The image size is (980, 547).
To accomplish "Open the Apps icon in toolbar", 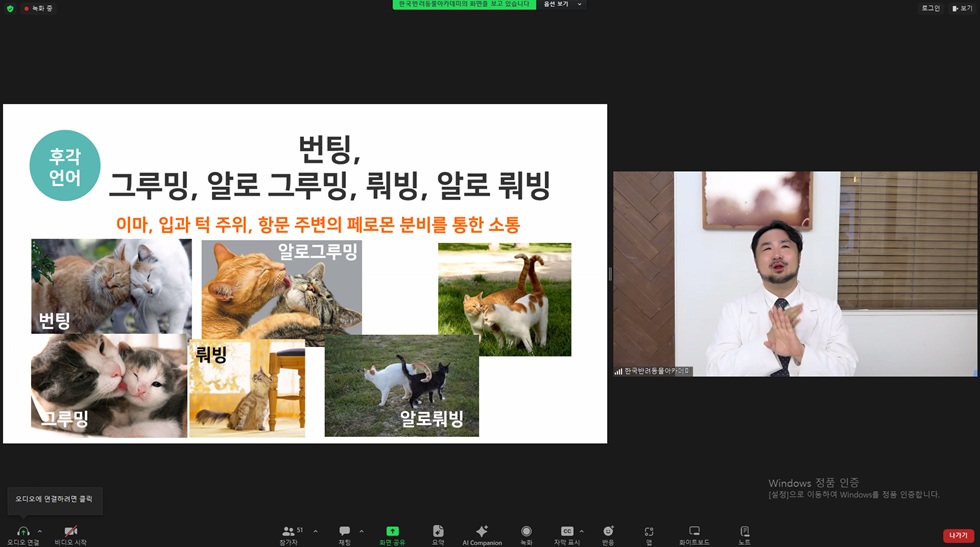I will click(x=649, y=531).
